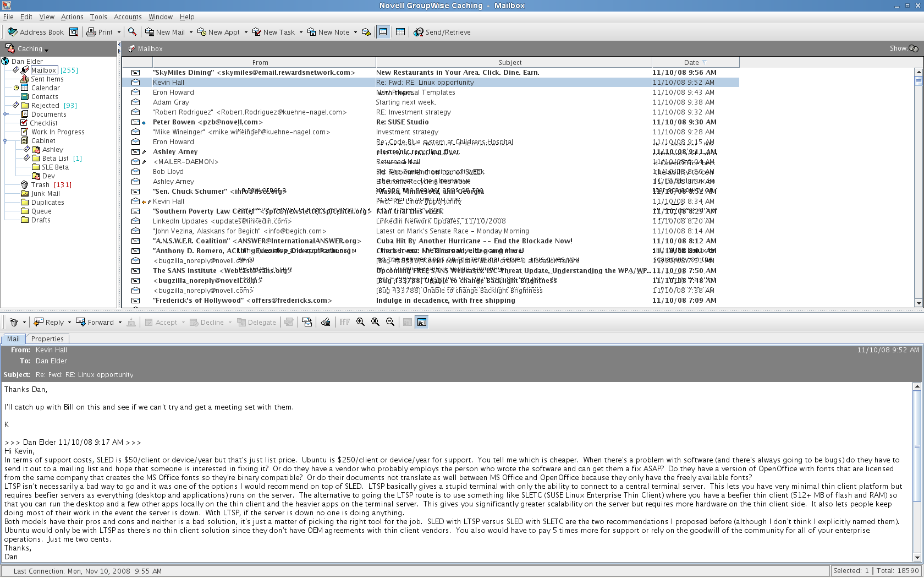The image size is (924, 578).
Task: Open the New Mail dropdown arrow
Action: coord(191,32)
